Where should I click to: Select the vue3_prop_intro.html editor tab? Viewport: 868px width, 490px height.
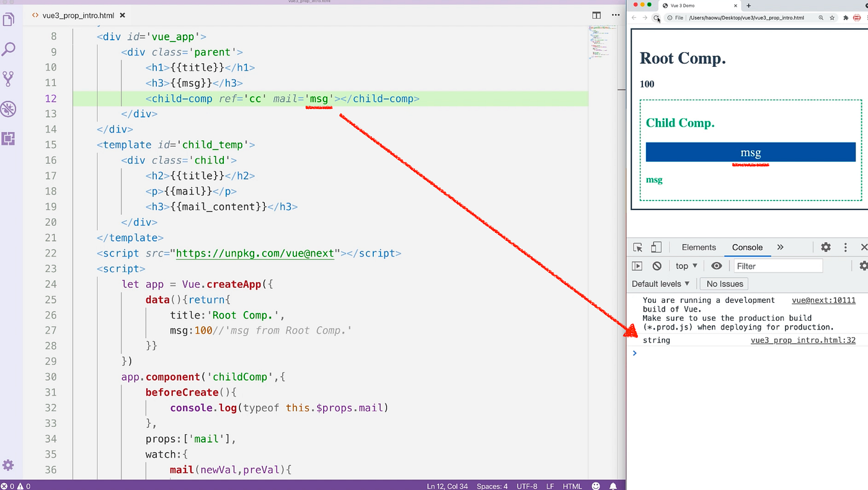(x=78, y=15)
